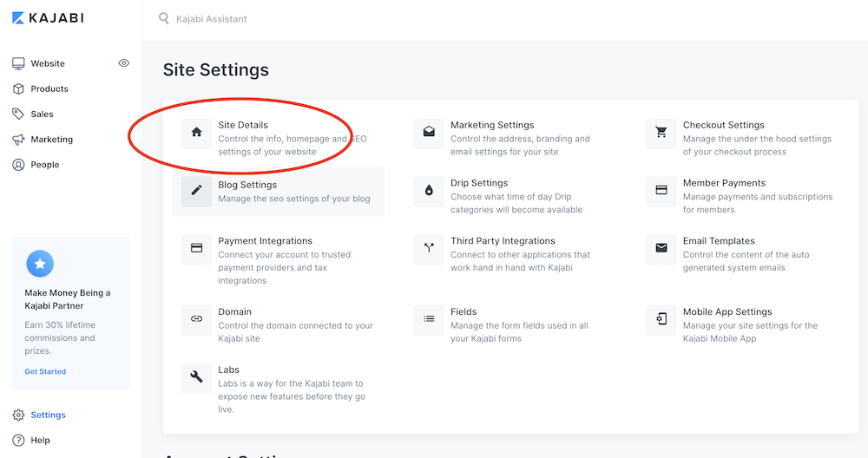Screen dimensions: 868x458
Task: Open Products in the sidebar
Action: [x=49, y=88]
